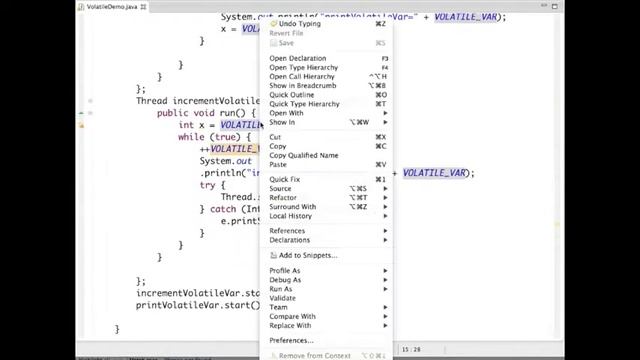Click 'public void run() {' code line
Viewport: 640px width, 360px height.
tap(207, 113)
